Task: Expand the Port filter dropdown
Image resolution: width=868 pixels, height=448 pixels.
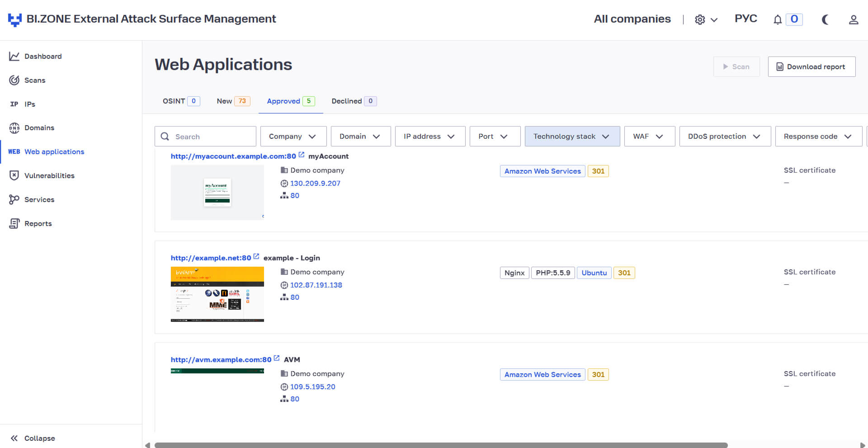Action: pyautogui.click(x=495, y=137)
